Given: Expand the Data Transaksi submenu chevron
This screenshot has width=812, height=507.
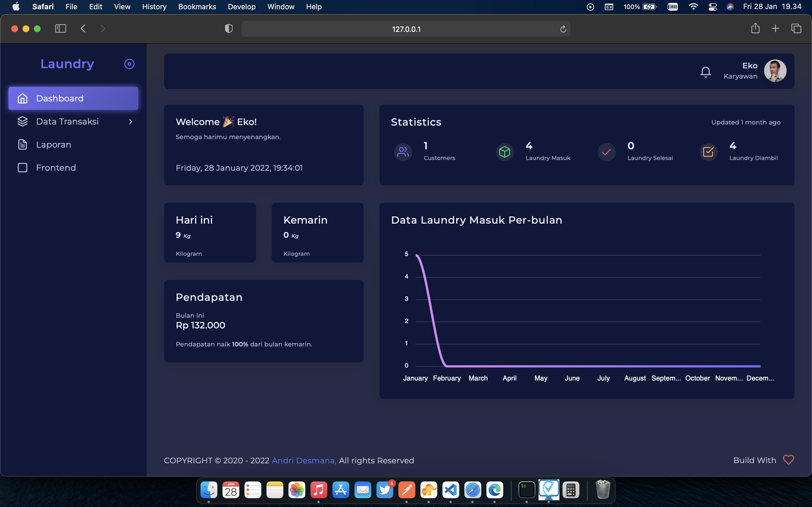Looking at the screenshot, I should (x=131, y=122).
